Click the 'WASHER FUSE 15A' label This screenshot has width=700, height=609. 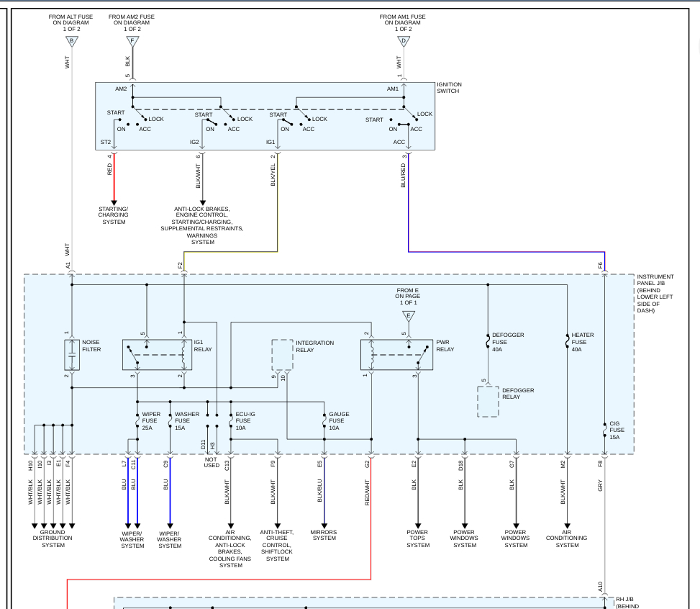[x=186, y=421]
